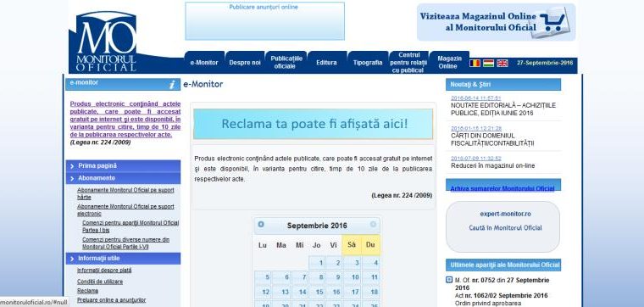Click the e-monitor info icon
The height and width of the screenshot is (307, 644).
point(172,85)
